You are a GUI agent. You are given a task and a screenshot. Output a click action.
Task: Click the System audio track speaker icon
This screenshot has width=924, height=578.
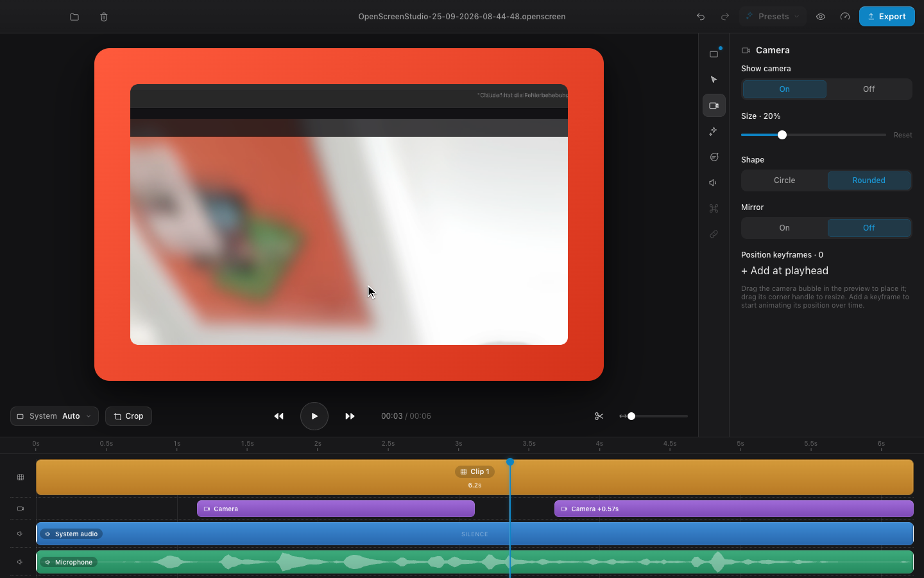(21, 534)
